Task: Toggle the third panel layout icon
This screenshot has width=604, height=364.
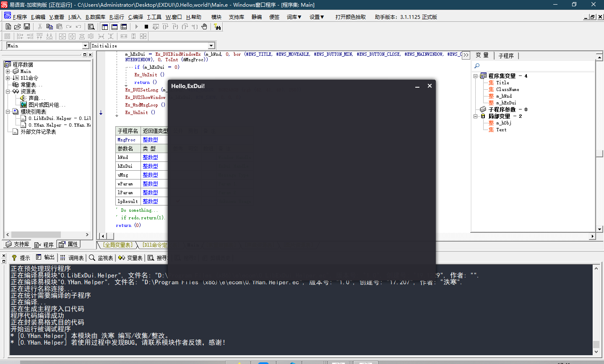Action: [124, 26]
